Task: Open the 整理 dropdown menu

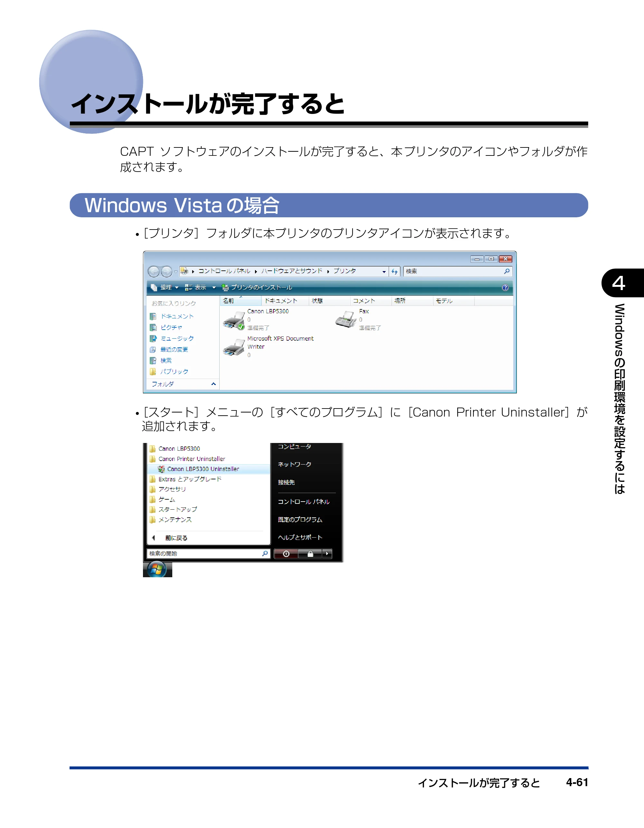Action: coord(165,287)
